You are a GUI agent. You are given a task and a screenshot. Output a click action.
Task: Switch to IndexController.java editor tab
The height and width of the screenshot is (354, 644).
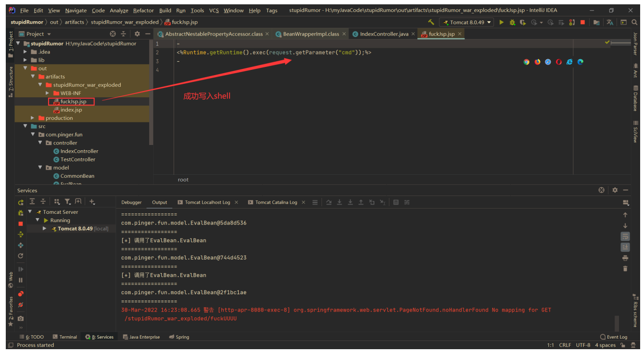pyautogui.click(x=384, y=34)
